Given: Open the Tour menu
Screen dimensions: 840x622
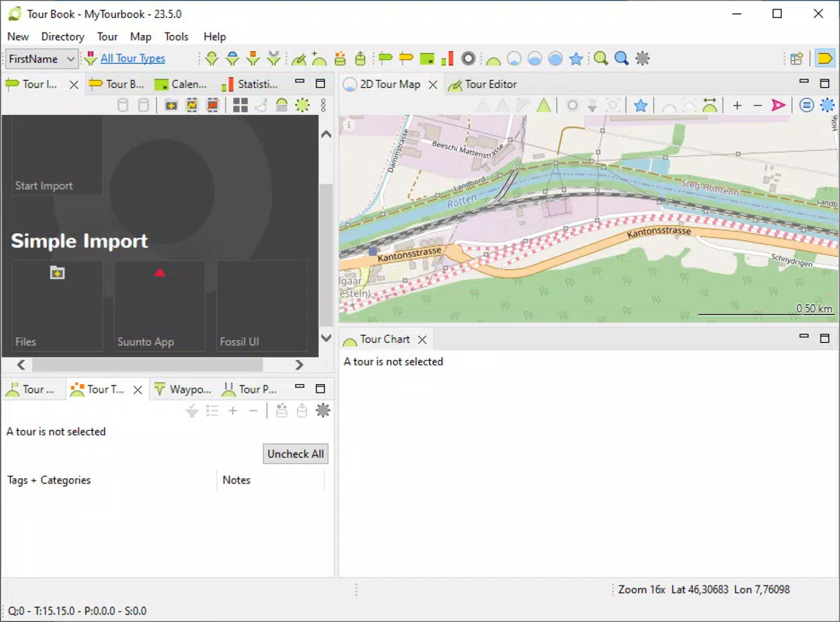Looking at the screenshot, I should click(107, 37).
